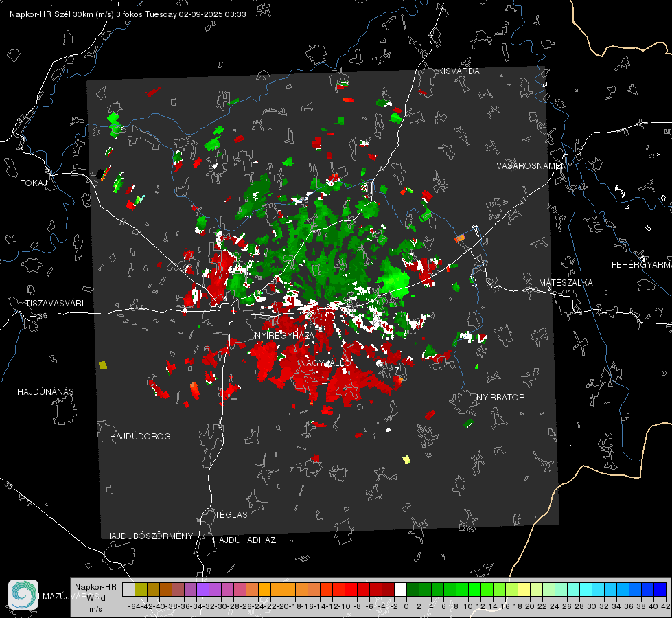Viewport: 672px width, 618px height.
Task: Select the red swatch between -10 and -8
Action: tap(351, 589)
